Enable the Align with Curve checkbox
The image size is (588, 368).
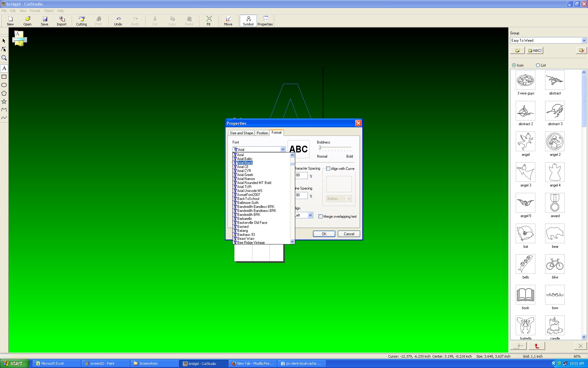pos(328,169)
